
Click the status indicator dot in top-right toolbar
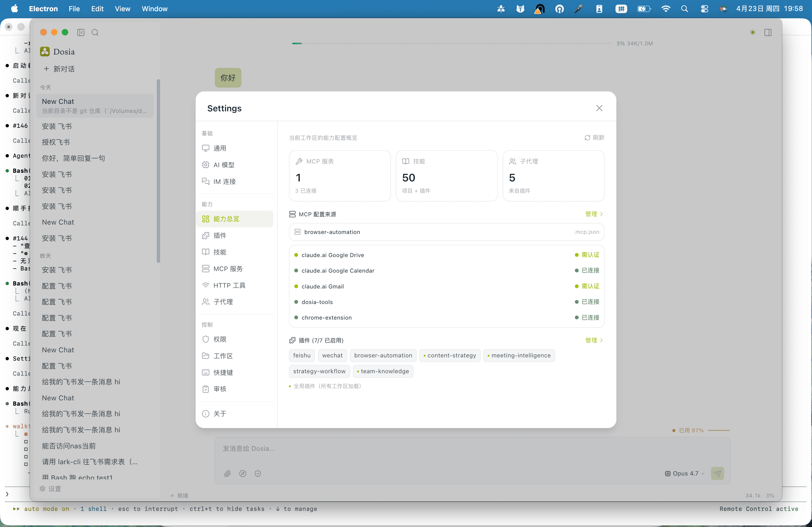click(753, 32)
